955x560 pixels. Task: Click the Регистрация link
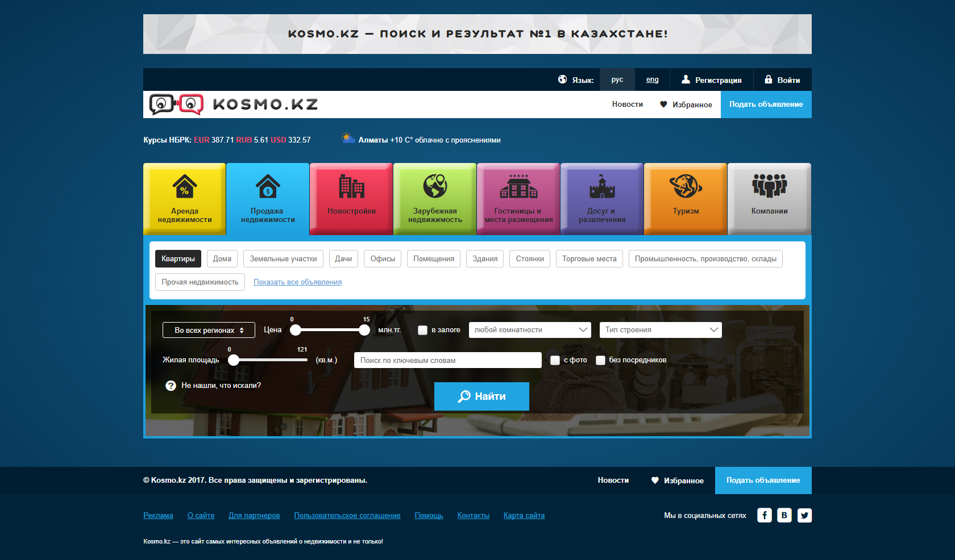click(x=719, y=80)
